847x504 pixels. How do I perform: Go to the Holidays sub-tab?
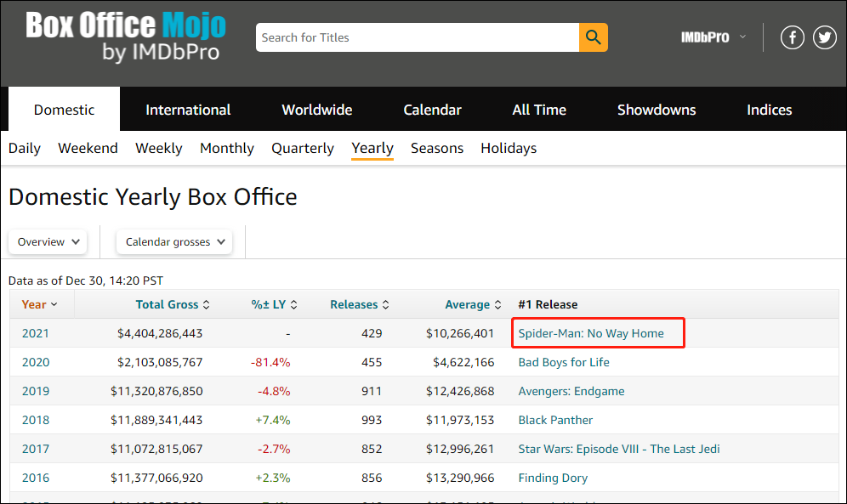509,148
